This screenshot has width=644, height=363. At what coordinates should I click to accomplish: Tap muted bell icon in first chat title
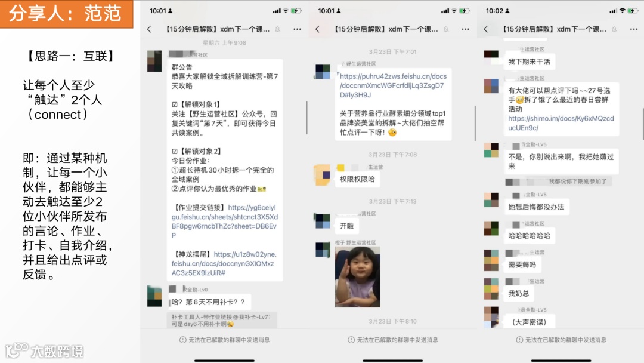pyautogui.click(x=278, y=29)
